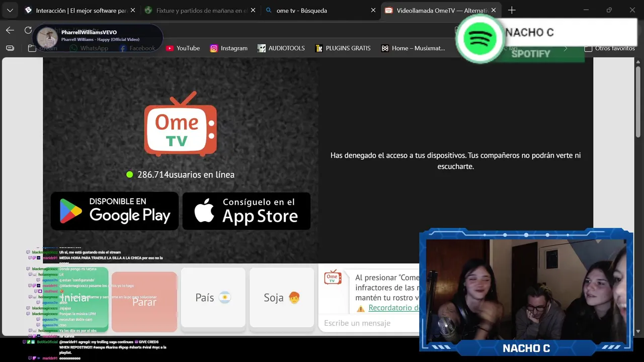Click the vertical page scrollbar thumb
644x362 pixels.
[x=638, y=102]
